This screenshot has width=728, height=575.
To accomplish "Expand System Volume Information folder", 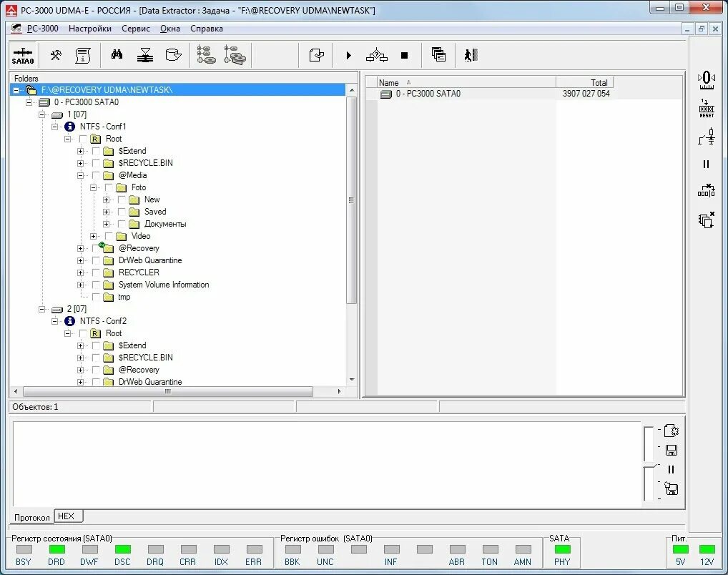I will (80, 285).
